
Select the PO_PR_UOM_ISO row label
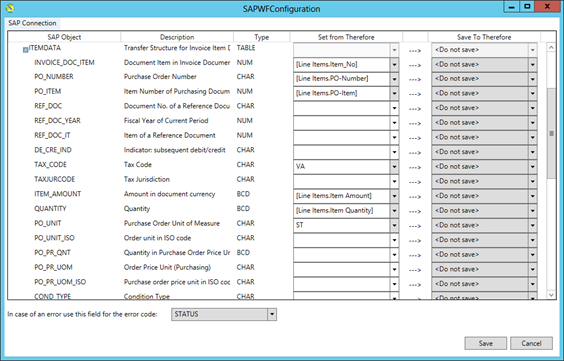(x=60, y=282)
